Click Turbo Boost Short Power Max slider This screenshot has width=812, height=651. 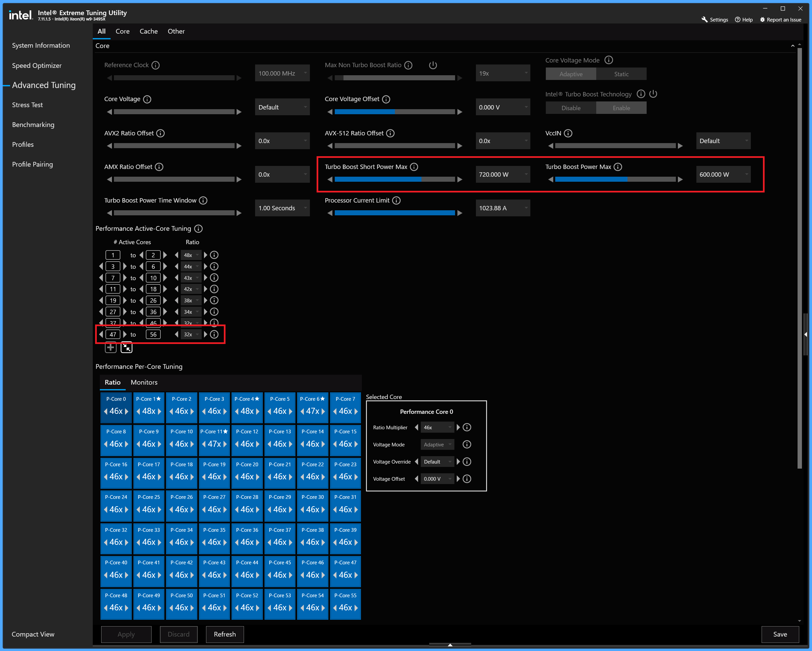pyautogui.click(x=395, y=180)
